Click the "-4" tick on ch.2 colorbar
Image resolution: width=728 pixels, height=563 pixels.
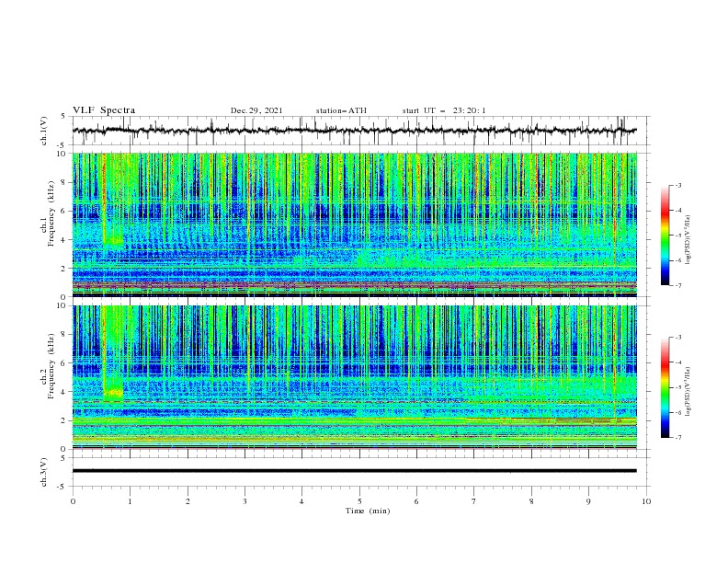[677, 362]
